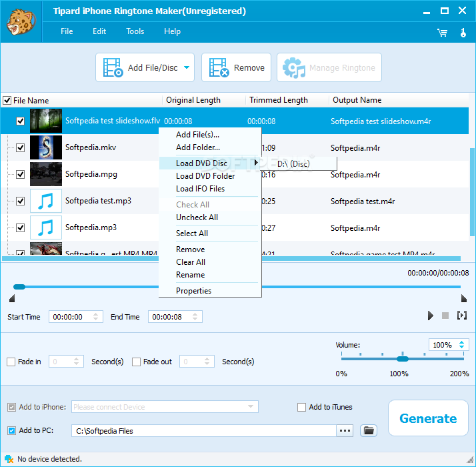Expand the Load DVD Disc submenu arrow
Image resolution: width=476 pixels, height=467 pixels.
pyautogui.click(x=256, y=163)
